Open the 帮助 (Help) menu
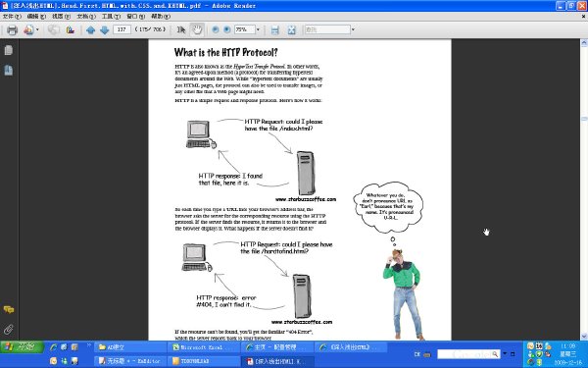Image resolution: width=588 pixels, height=368 pixels. click(x=161, y=16)
